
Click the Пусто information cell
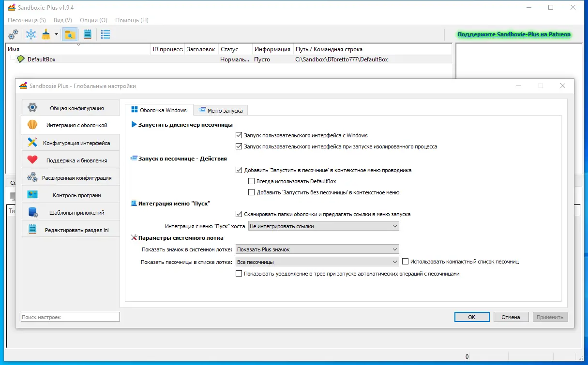pos(262,59)
